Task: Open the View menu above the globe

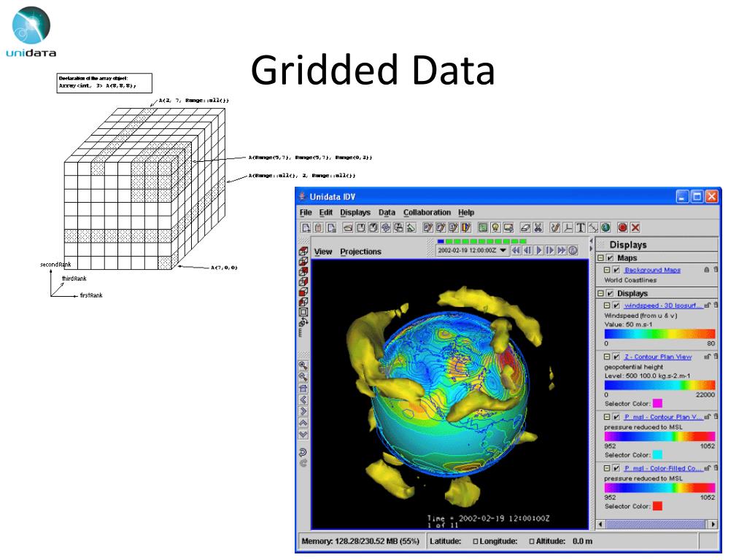Action: [x=323, y=252]
